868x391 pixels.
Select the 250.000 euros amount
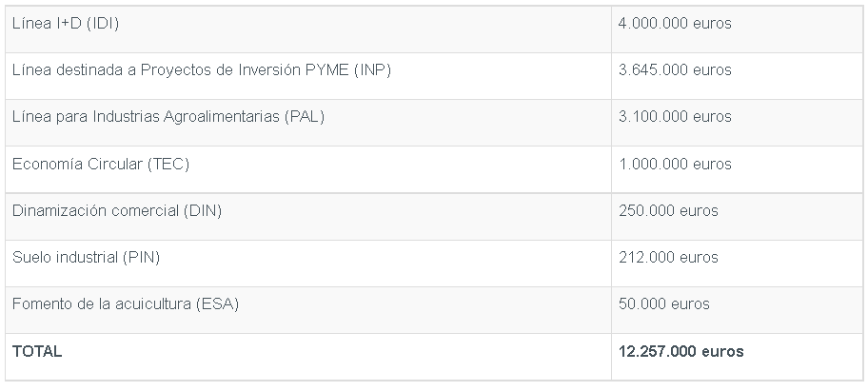668,210
